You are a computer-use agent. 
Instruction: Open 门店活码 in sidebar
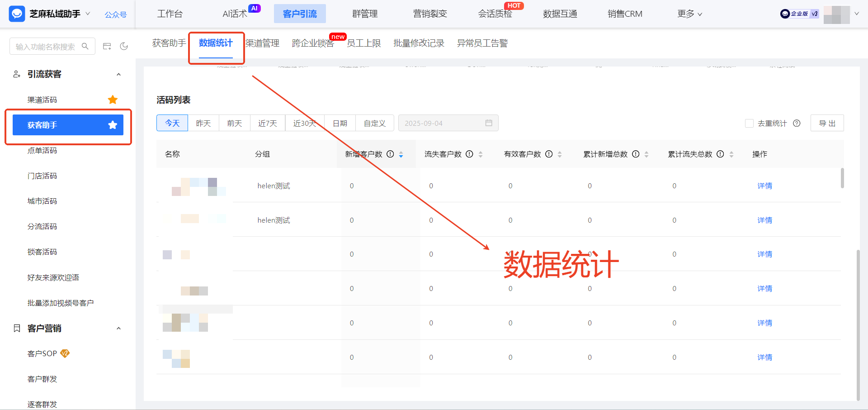[x=42, y=176]
